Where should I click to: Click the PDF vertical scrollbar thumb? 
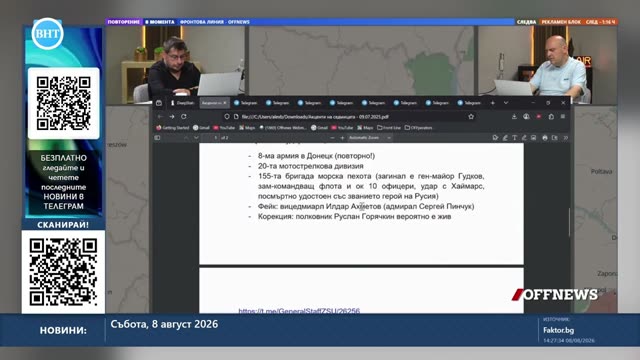(x=569, y=222)
